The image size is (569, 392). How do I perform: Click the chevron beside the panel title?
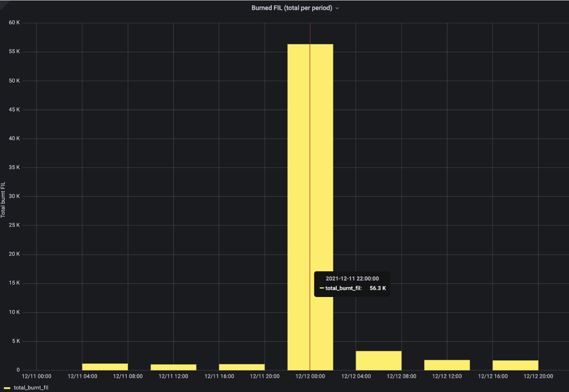click(337, 8)
